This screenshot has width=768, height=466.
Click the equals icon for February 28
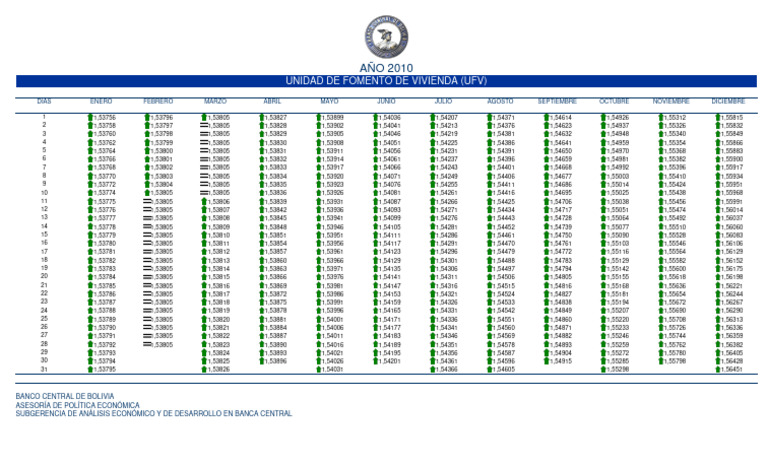click(147, 344)
